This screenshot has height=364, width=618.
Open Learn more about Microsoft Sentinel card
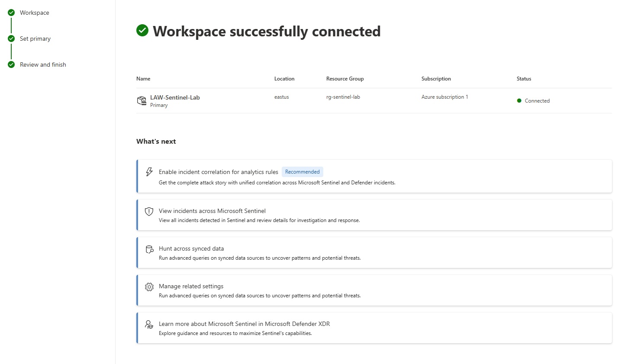click(x=374, y=328)
